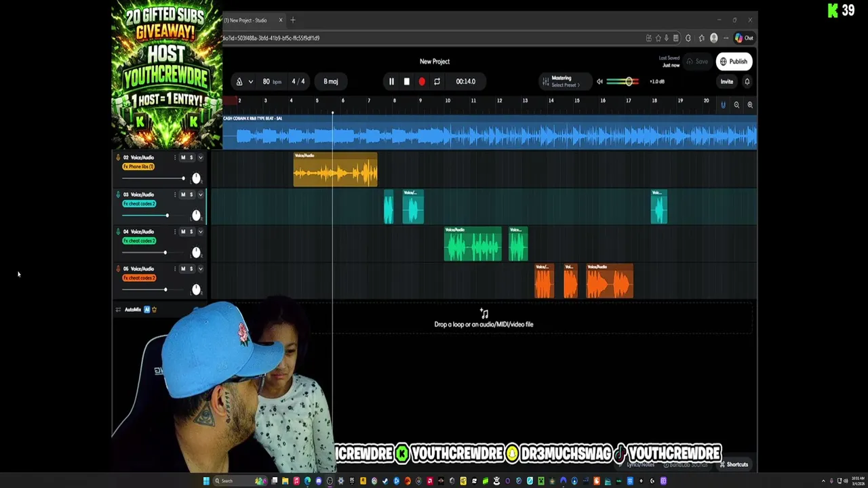Adjust the master volume slider
This screenshot has height=488, width=868.
624,81
